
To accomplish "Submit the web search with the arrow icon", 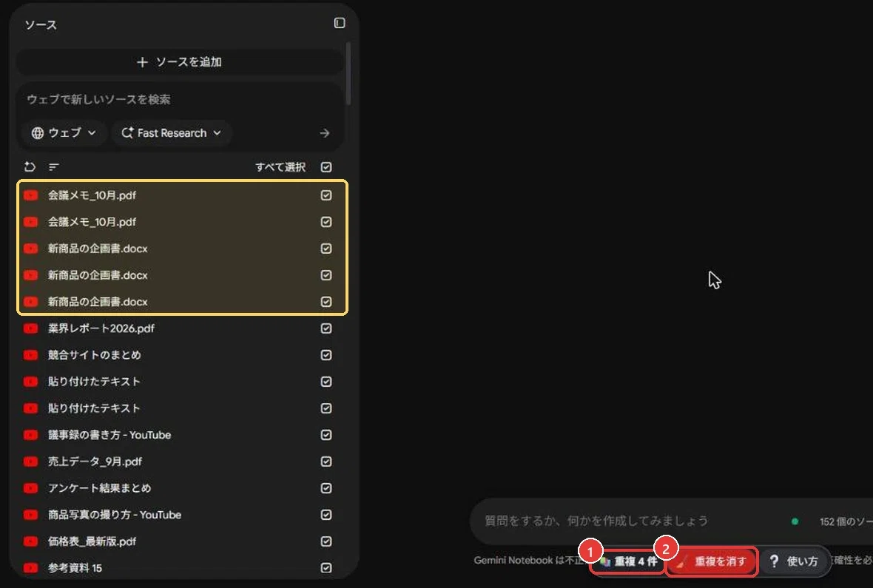I will [325, 133].
